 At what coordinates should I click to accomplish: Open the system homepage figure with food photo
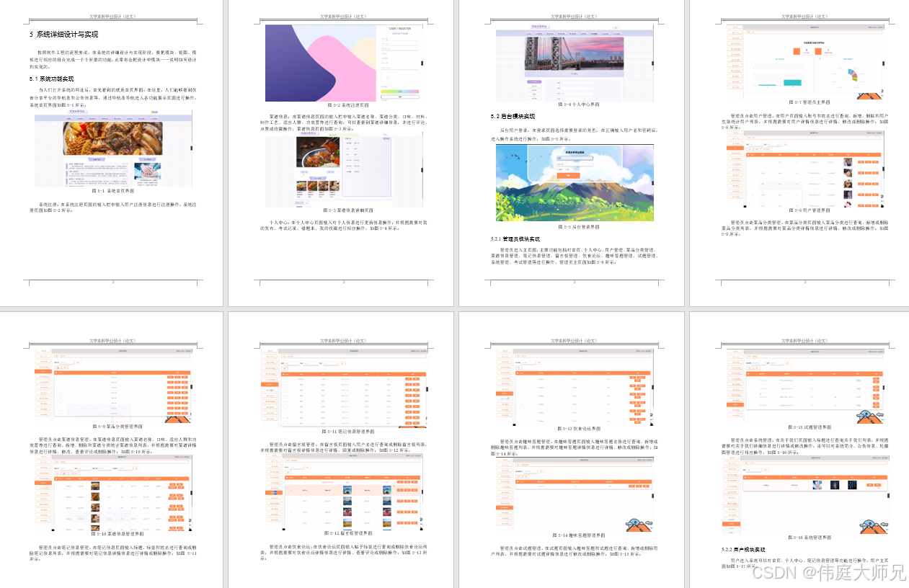click(112, 148)
